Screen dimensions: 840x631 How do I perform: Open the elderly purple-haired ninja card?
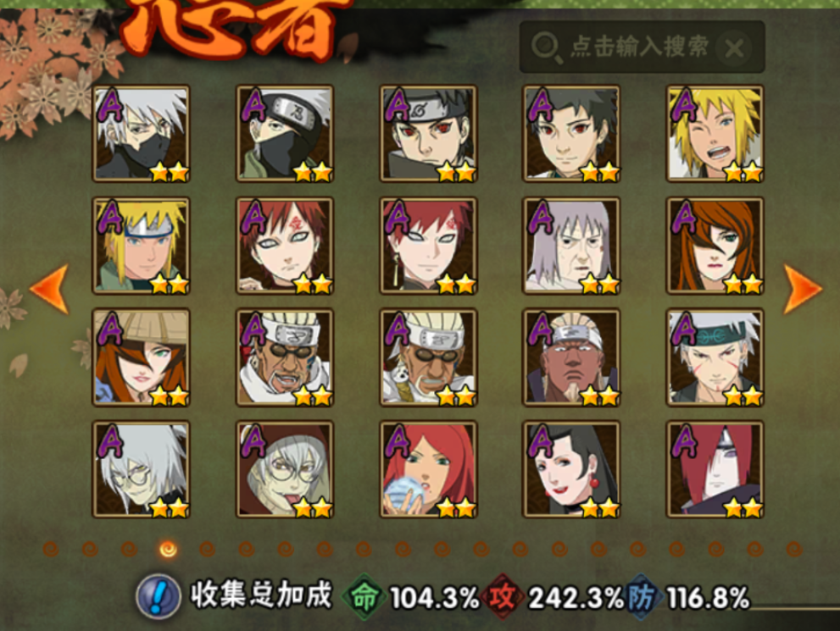pyautogui.click(x=571, y=246)
